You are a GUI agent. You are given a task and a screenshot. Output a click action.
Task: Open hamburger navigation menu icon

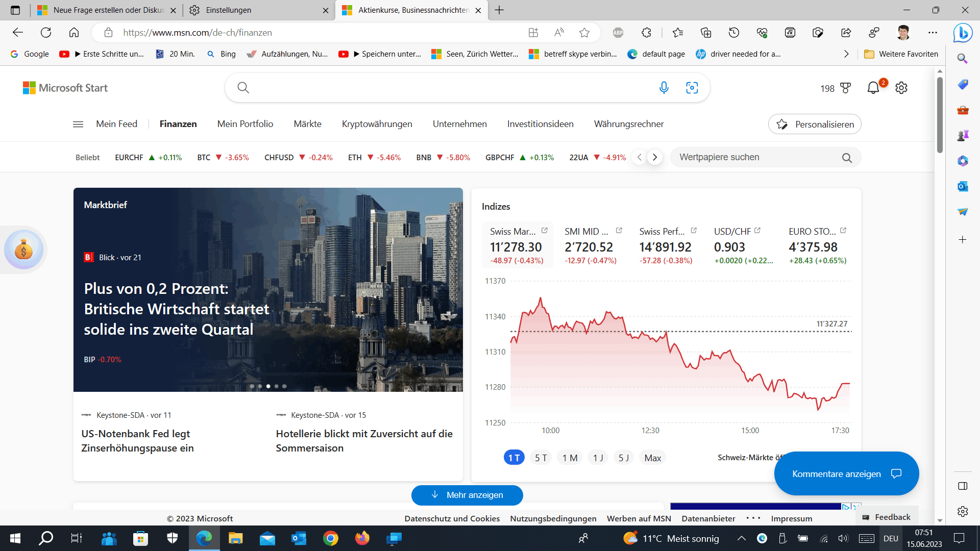(78, 124)
